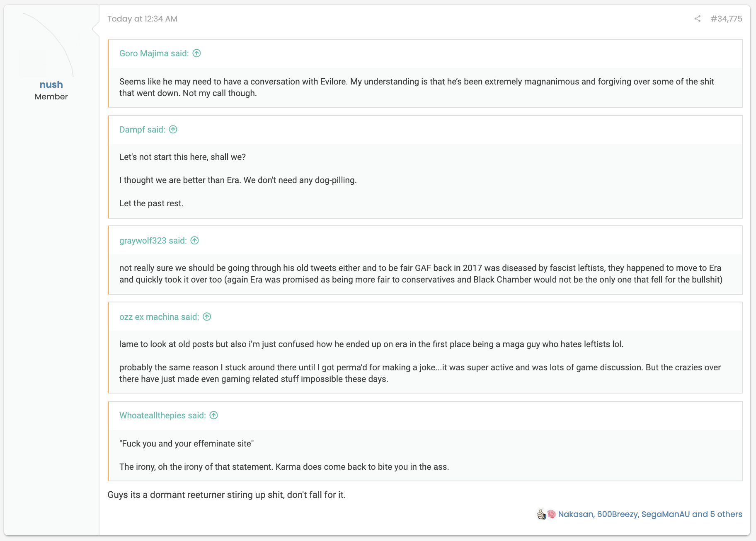Click quoted text 'not really sure we should be going through'
This screenshot has width=756, height=541.
click(200, 268)
